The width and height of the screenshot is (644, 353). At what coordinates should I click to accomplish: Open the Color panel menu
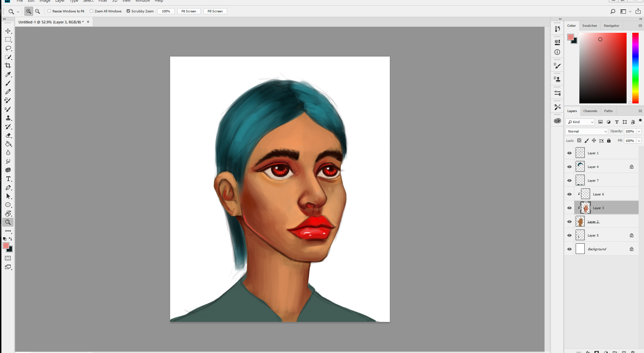[x=640, y=25]
